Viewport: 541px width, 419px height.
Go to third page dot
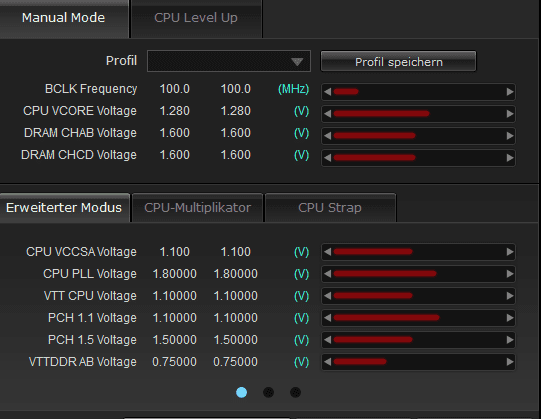295,392
